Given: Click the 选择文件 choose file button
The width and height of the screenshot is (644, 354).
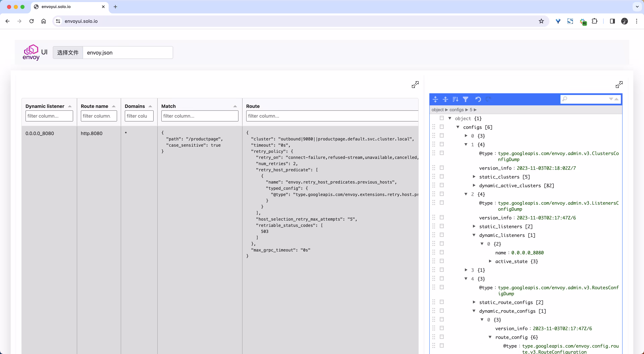Looking at the screenshot, I should [68, 53].
